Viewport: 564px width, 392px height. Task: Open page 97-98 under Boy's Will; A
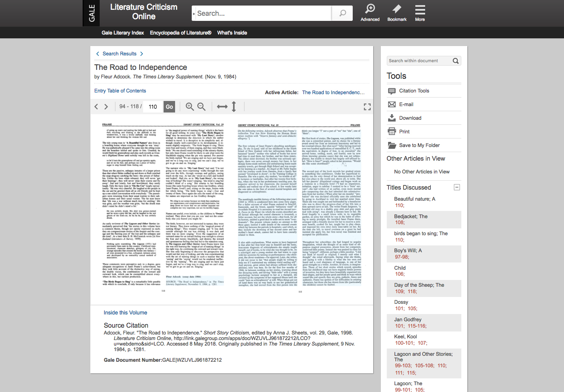coord(401,257)
